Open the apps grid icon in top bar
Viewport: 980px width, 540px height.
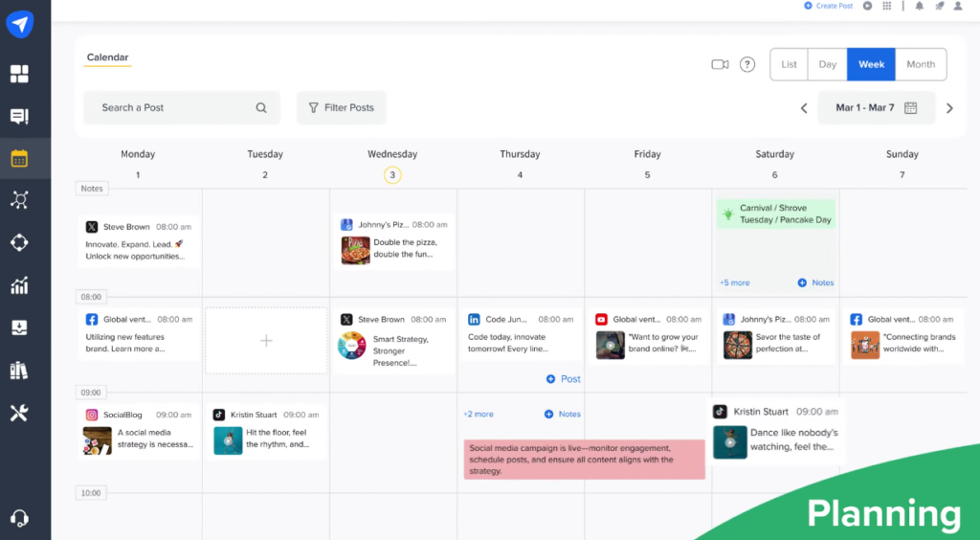(887, 6)
